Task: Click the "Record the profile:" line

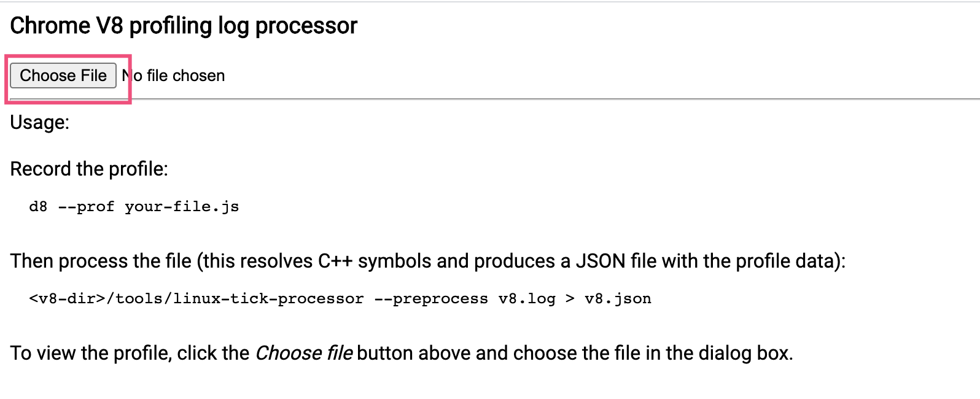Action: pyautogui.click(x=89, y=169)
